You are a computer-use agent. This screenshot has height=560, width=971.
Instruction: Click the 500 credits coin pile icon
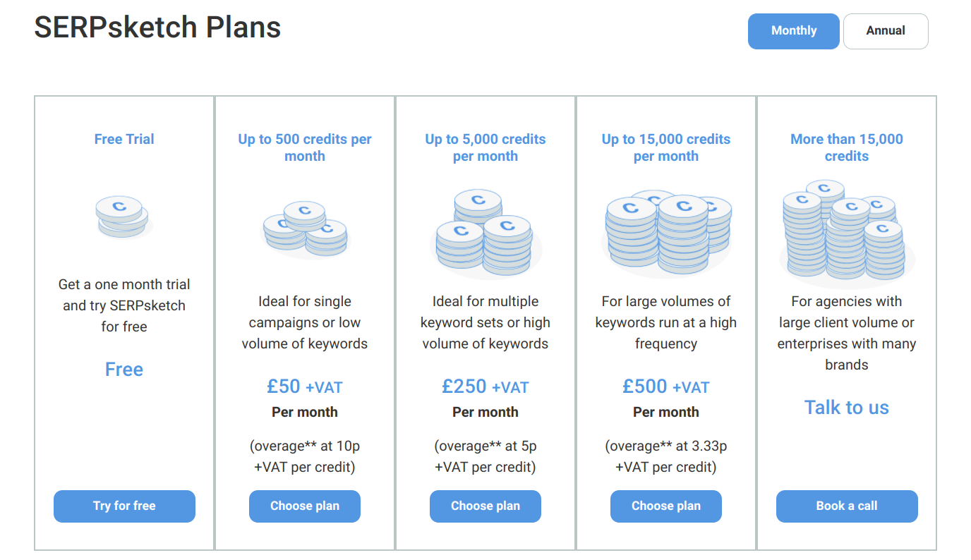pyautogui.click(x=305, y=229)
